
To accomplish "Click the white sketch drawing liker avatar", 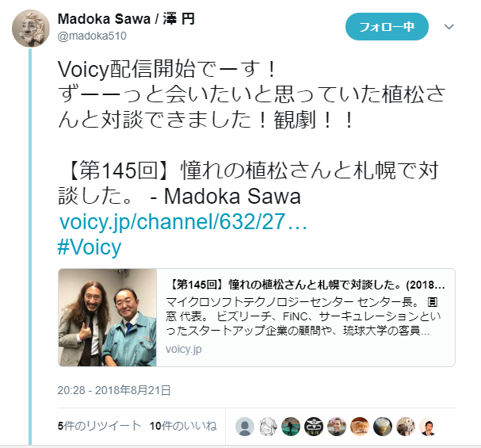I will (x=268, y=427).
